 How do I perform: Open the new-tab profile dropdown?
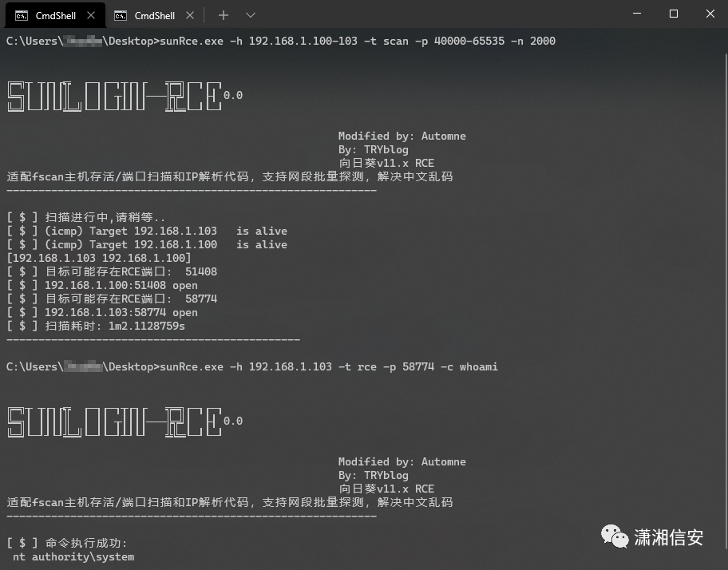tap(251, 15)
